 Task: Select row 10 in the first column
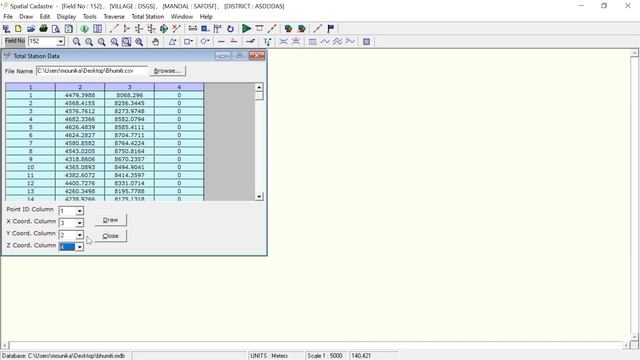(x=30, y=167)
